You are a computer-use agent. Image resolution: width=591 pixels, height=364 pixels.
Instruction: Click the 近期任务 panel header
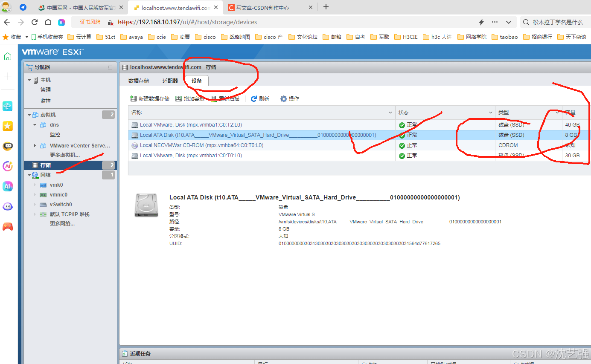pyautogui.click(x=355, y=354)
